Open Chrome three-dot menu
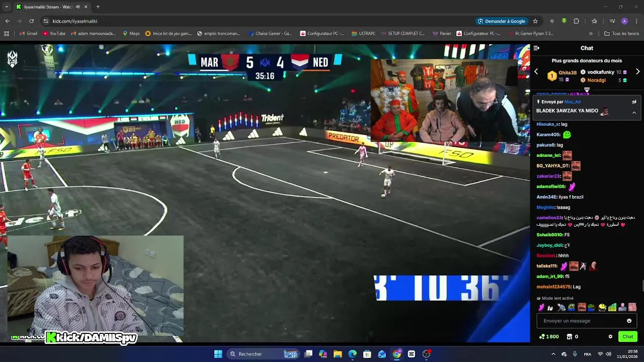 (x=637, y=21)
